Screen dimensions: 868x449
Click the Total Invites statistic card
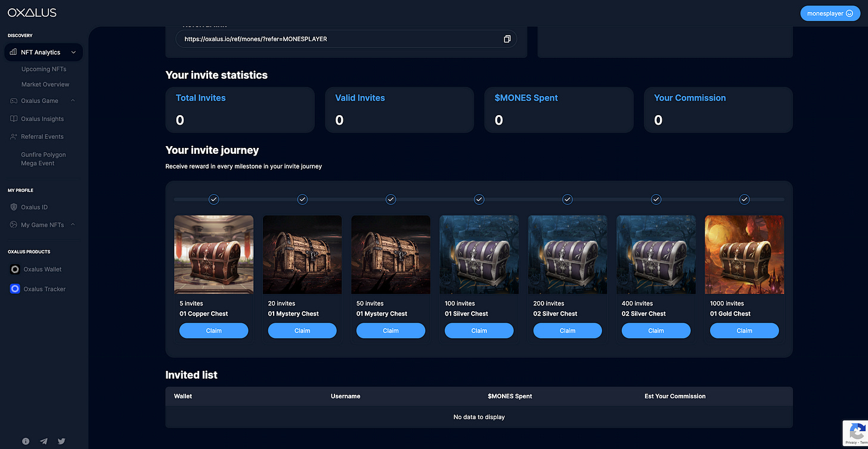[240, 110]
